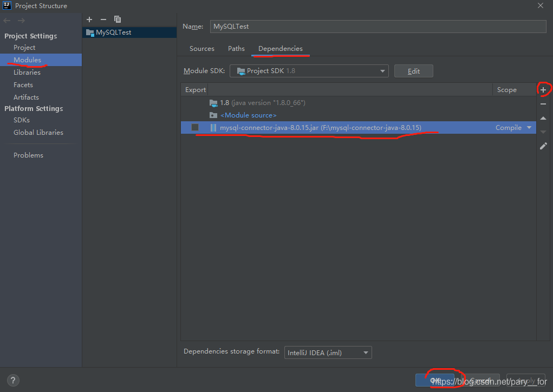Click the IntelliJ logo in the title bar
This screenshot has width=553, height=392.
[x=7, y=5]
